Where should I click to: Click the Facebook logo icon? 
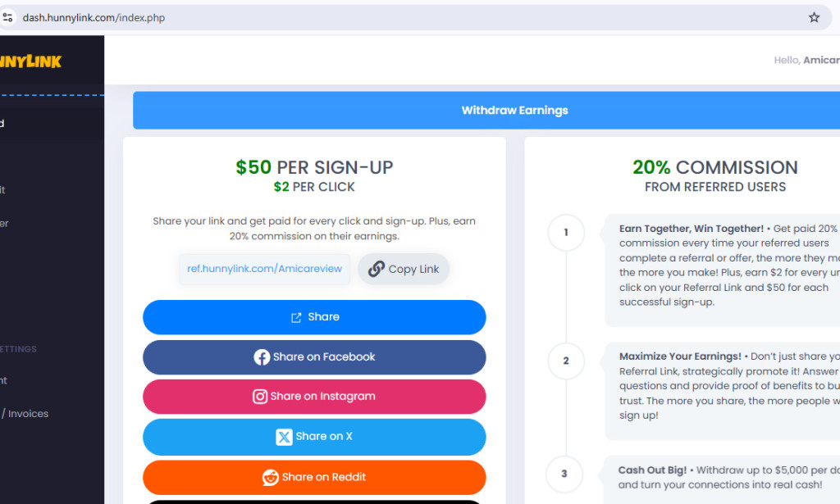[x=262, y=357]
